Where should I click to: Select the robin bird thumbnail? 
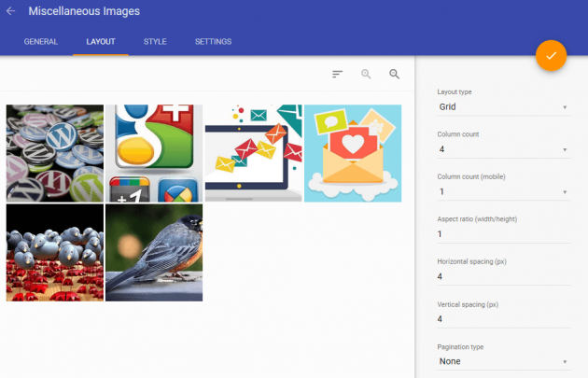[154, 253]
